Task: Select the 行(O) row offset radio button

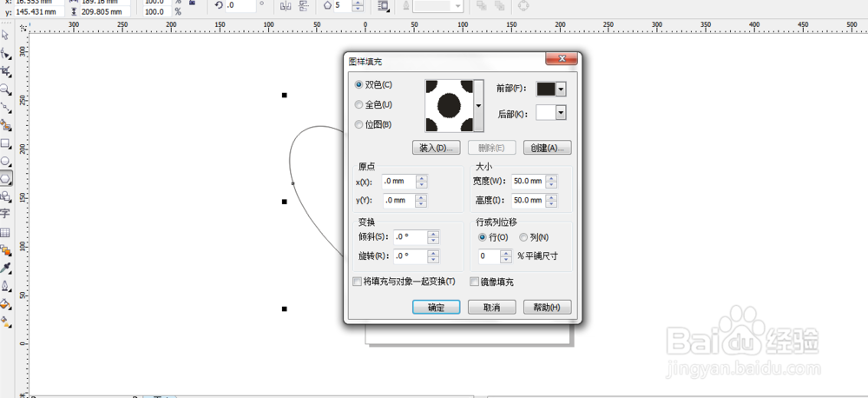Action: (483, 237)
